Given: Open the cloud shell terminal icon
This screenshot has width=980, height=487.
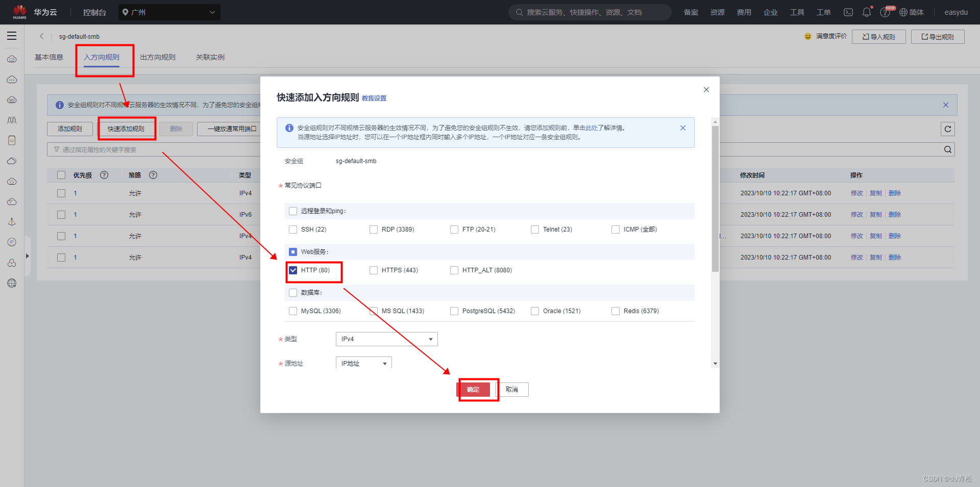Looking at the screenshot, I should [x=848, y=12].
